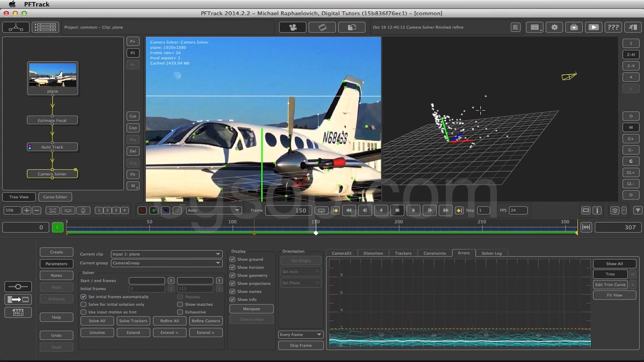Switch to the Distortion tab

coord(373,253)
